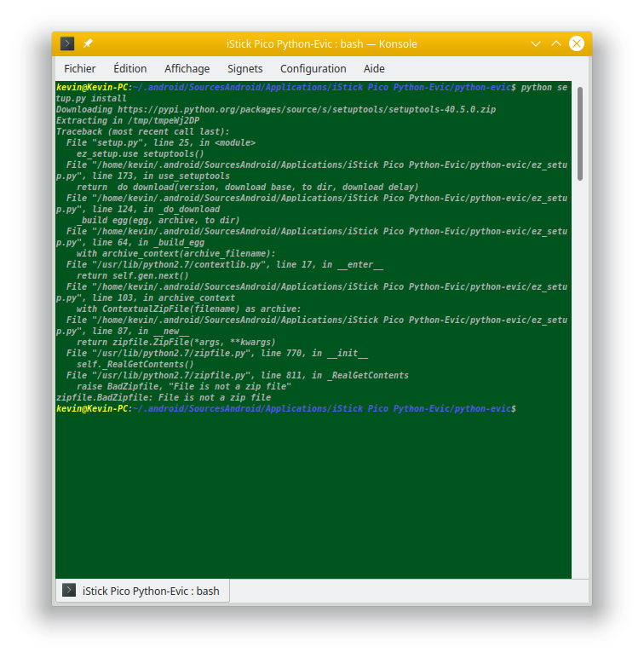Click the contextlib.py line 17 traceback entry

tap(225, 265)
